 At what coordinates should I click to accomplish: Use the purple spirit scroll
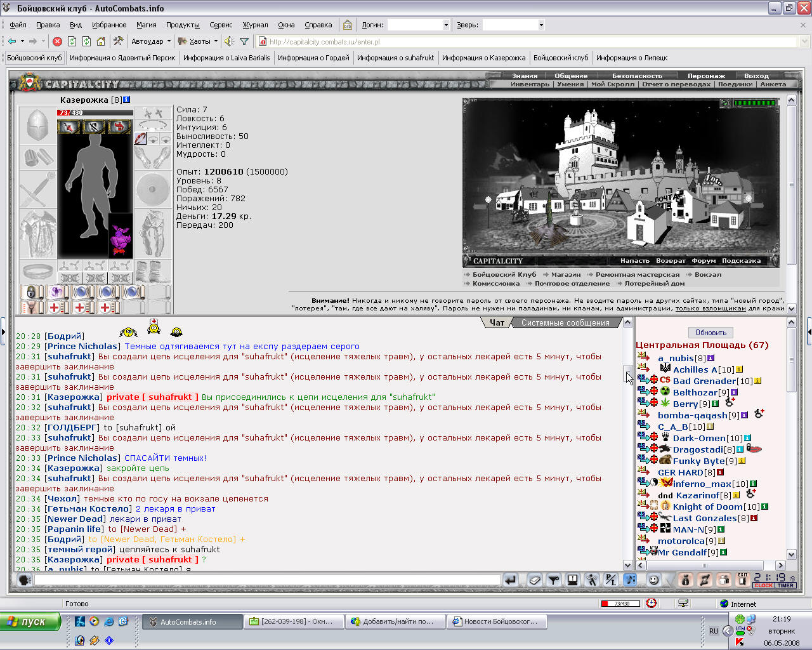pyautogui.click(x=57, y=292)
